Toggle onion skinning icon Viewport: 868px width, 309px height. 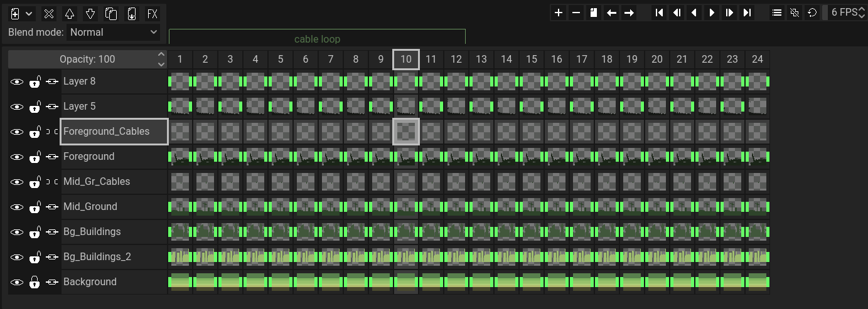click(795, 13)
